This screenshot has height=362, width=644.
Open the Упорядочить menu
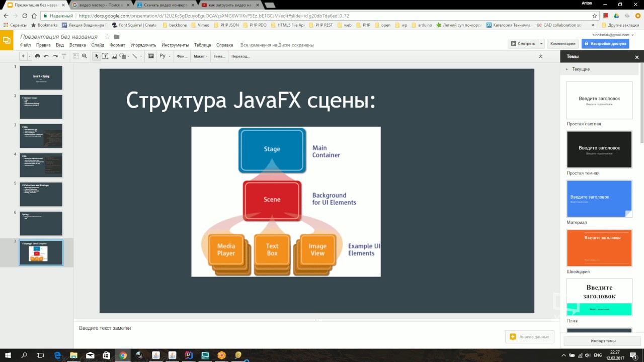(143, 45)
